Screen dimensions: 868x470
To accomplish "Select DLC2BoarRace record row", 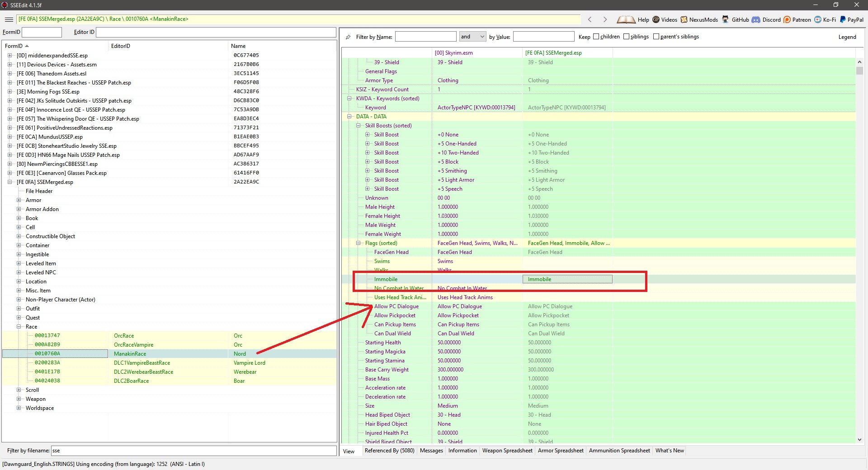I will [x=170, y=381].
